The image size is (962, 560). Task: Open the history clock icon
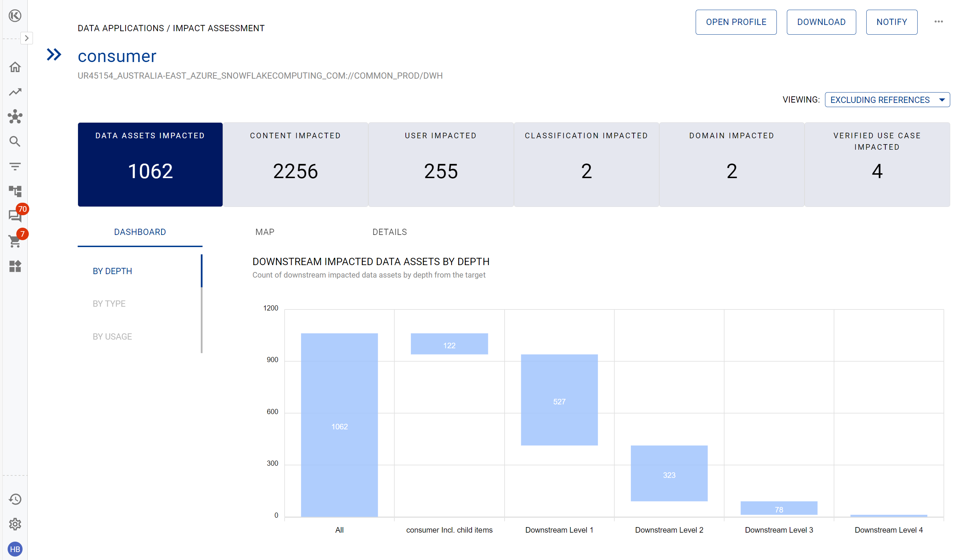point(15,499)
